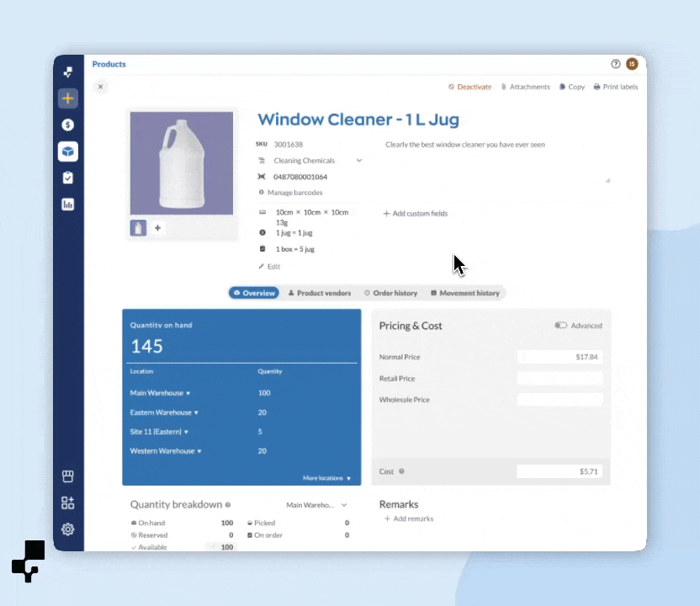This screenshot has width=700, height=606.
Task: Open the More locations expander
Action: [x=326, y=478]
